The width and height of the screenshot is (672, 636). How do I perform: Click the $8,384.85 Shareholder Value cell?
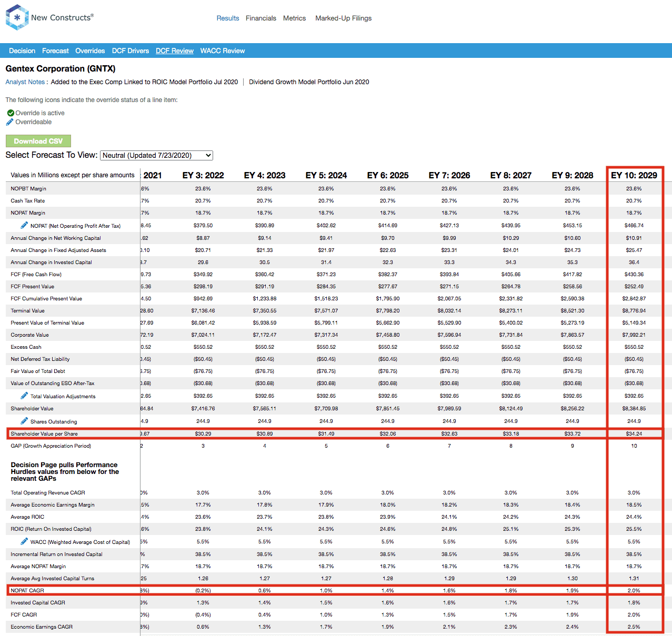tap(634, 408)
